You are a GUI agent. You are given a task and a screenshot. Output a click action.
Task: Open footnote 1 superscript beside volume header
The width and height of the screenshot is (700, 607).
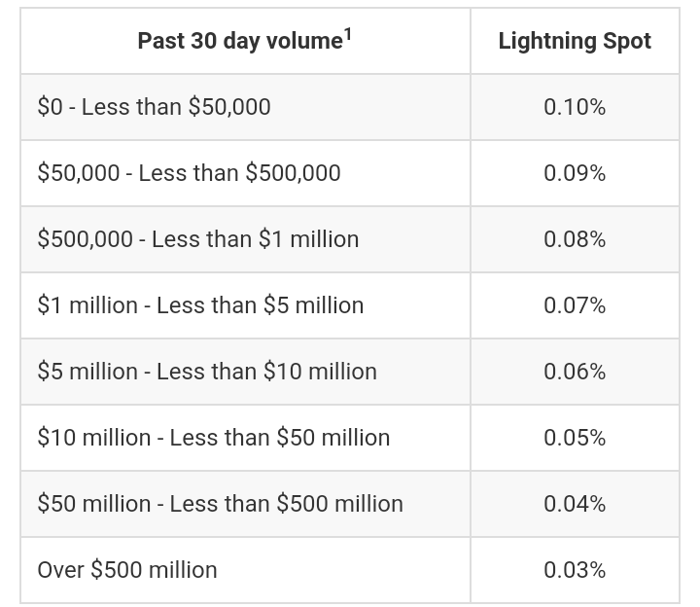(347, 34)
